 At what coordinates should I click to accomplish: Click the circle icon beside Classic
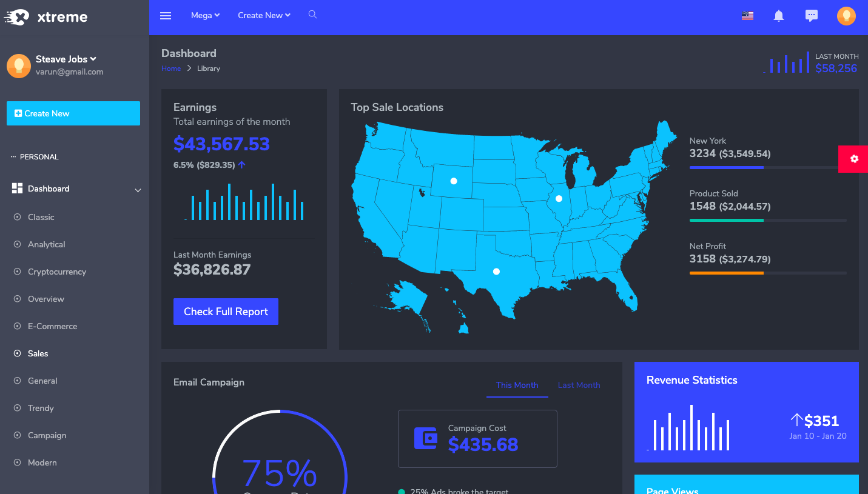pos(17,217)
